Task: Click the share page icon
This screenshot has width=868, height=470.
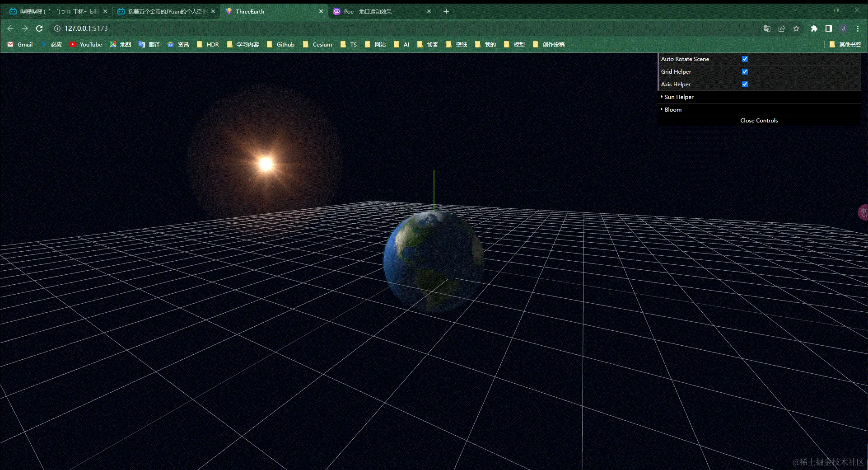Action: [782, 28]
